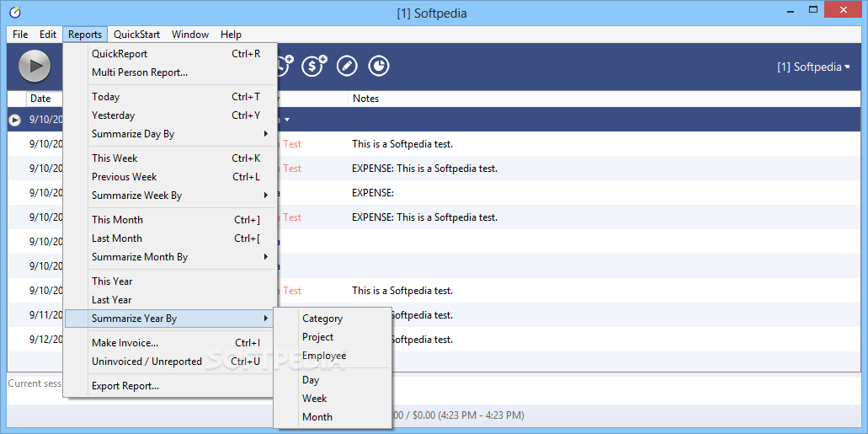
Task: Choose Previous Week report
Action: coord(170,177)
